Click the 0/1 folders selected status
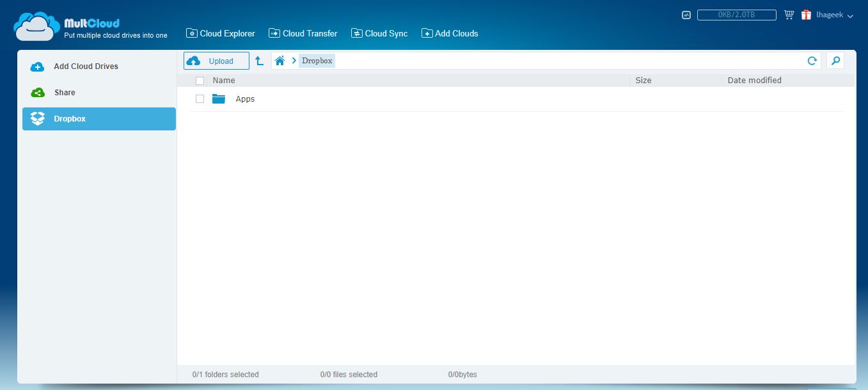This screenshot has width=868, height=390. coord(225,375)
